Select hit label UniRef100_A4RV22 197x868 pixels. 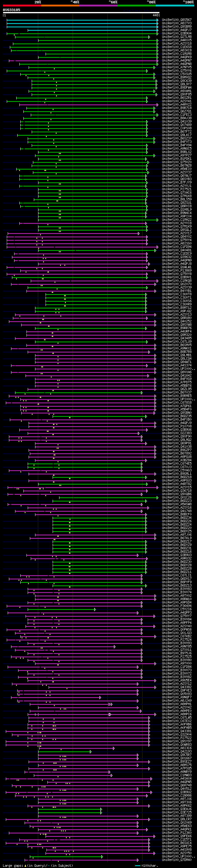point(177,104)
